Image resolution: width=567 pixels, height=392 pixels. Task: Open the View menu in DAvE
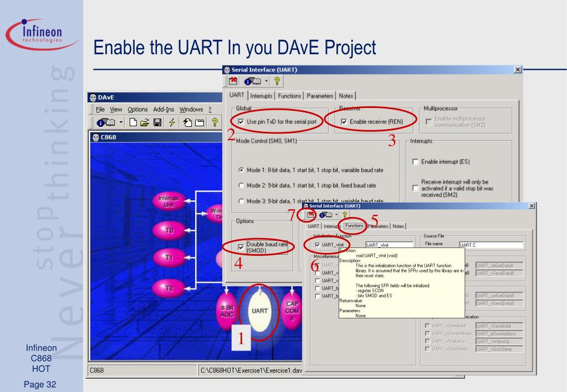tap(116, 109)
